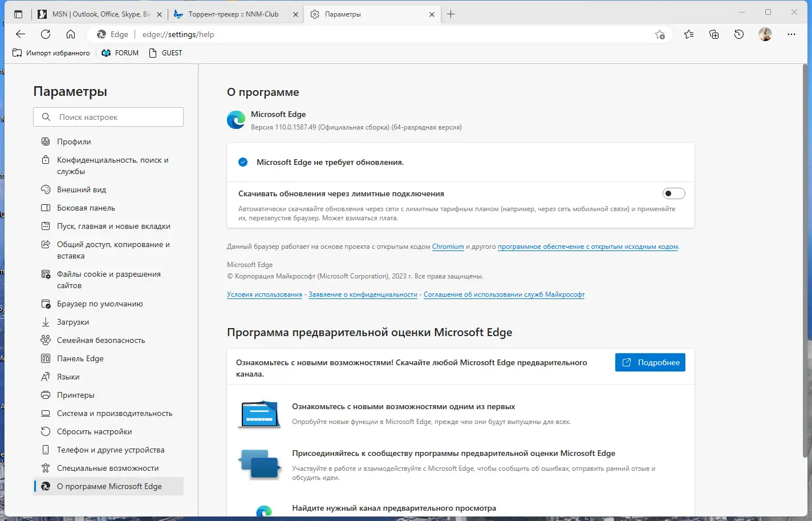Viewport: 812px width, 521px height.
Task: Select the Параметры tab
Action: [372, 14]
